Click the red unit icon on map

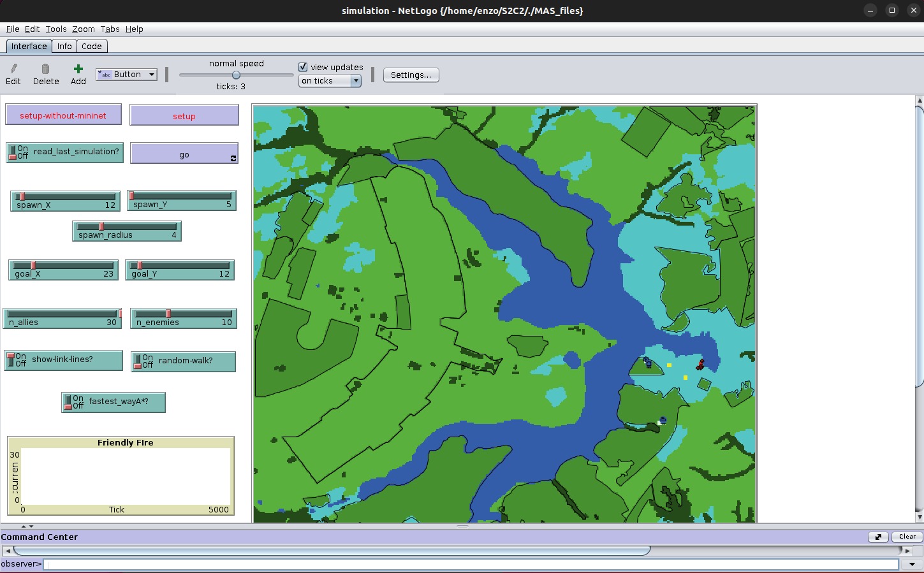coord(700,365)
